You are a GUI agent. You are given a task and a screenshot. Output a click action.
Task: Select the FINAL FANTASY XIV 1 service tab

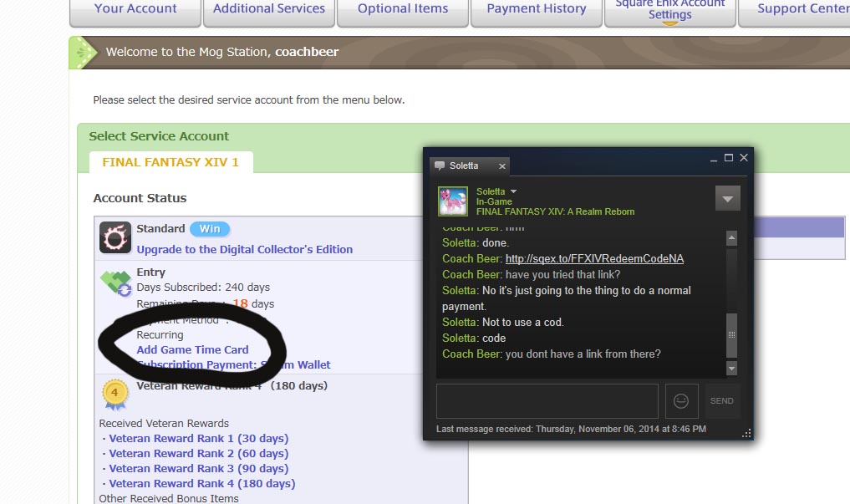pos(171,162)
